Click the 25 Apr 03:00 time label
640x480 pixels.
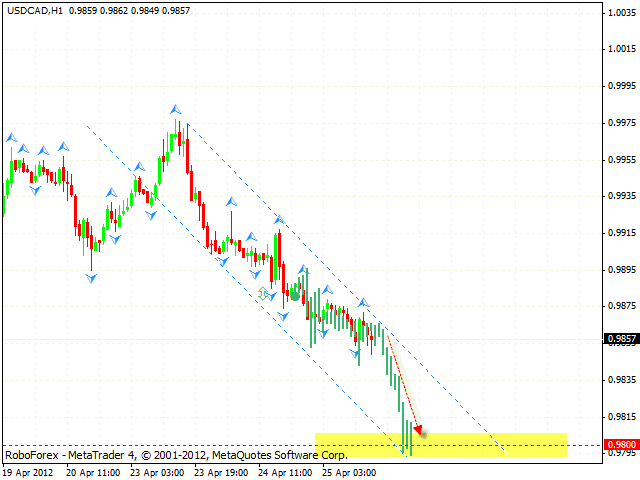pyautogui.click(x=351, y=471)
